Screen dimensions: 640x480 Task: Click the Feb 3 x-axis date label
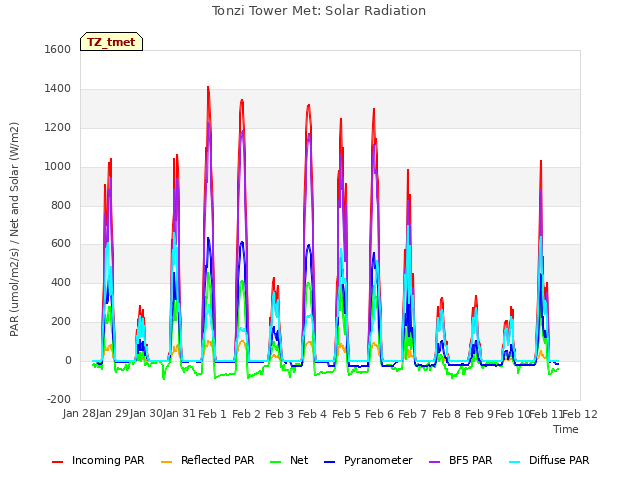pyautogui.click(x=279, y=414)
